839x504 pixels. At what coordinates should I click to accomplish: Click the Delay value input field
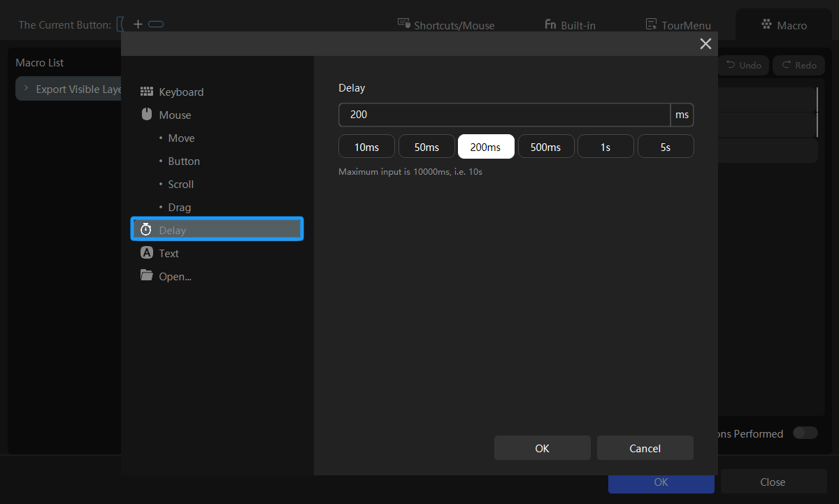click(x=504, y=115)
